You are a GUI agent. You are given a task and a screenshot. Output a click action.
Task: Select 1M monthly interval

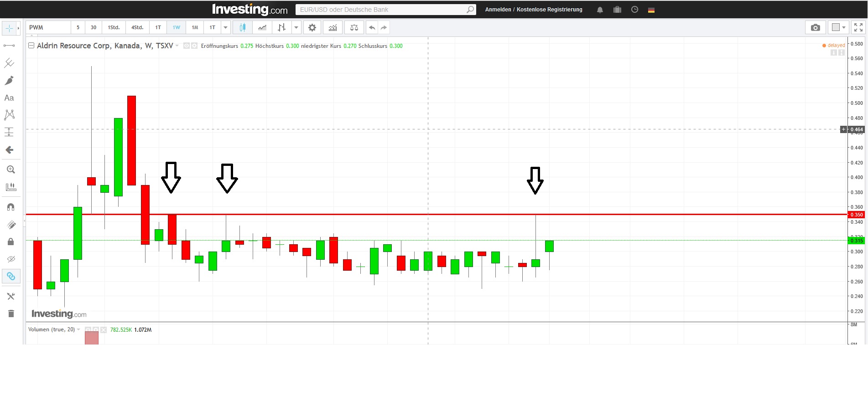click(195, 27)
